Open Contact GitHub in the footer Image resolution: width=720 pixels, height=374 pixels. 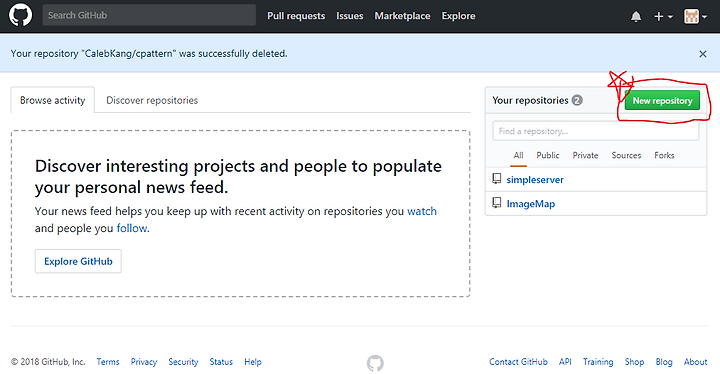(x=518, y=362)
